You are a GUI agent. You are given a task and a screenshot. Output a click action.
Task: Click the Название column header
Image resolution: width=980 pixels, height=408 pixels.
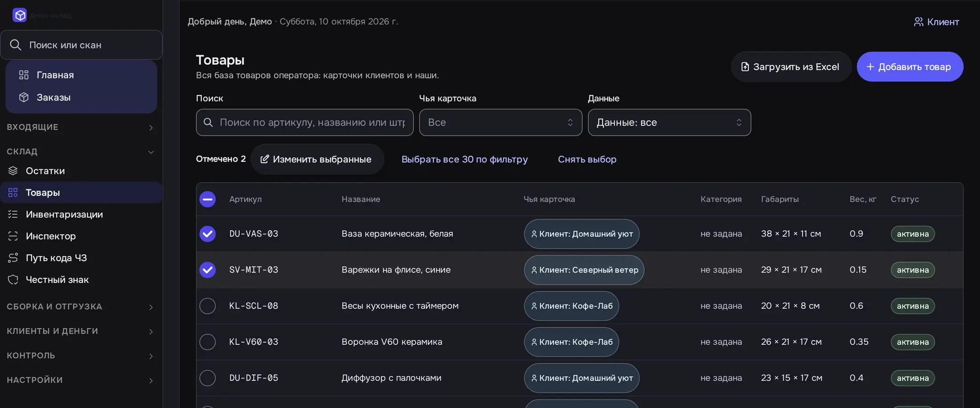pos(361,199)
